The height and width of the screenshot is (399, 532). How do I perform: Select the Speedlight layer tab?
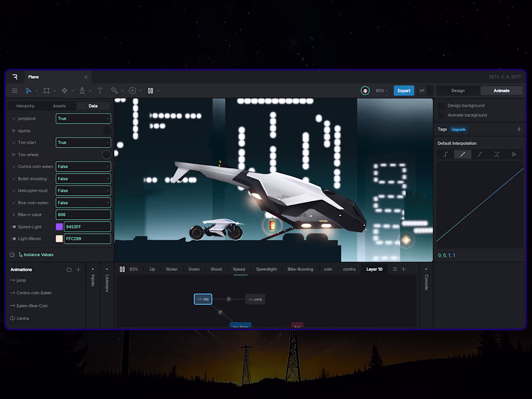point(266,269)
